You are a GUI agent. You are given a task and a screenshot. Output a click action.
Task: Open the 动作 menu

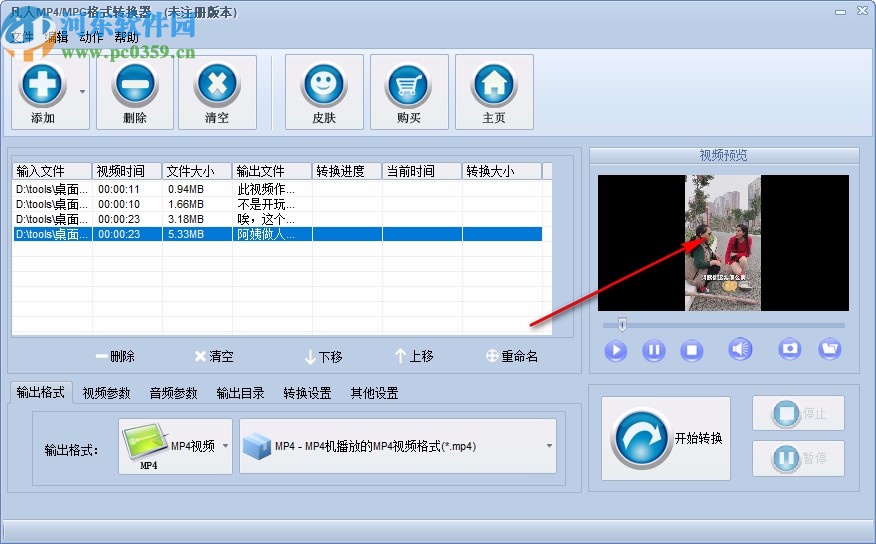pyautogui.click(x=91, y=37)
